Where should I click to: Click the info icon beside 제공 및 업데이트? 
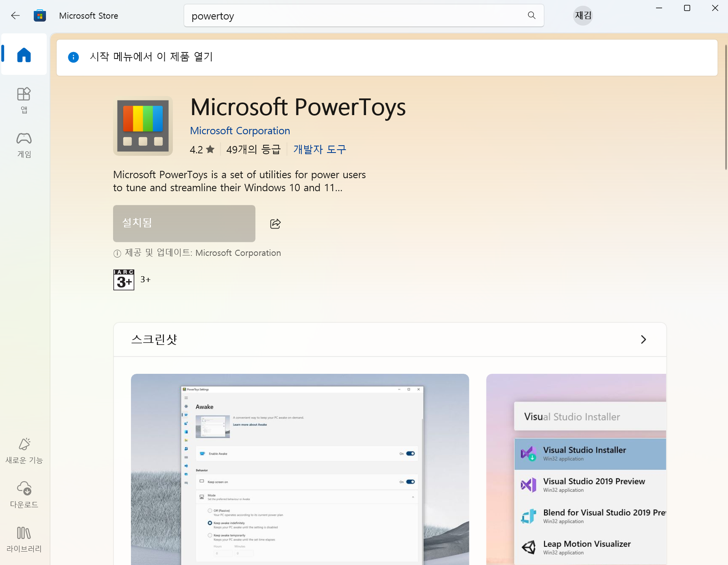click(117, 253)
